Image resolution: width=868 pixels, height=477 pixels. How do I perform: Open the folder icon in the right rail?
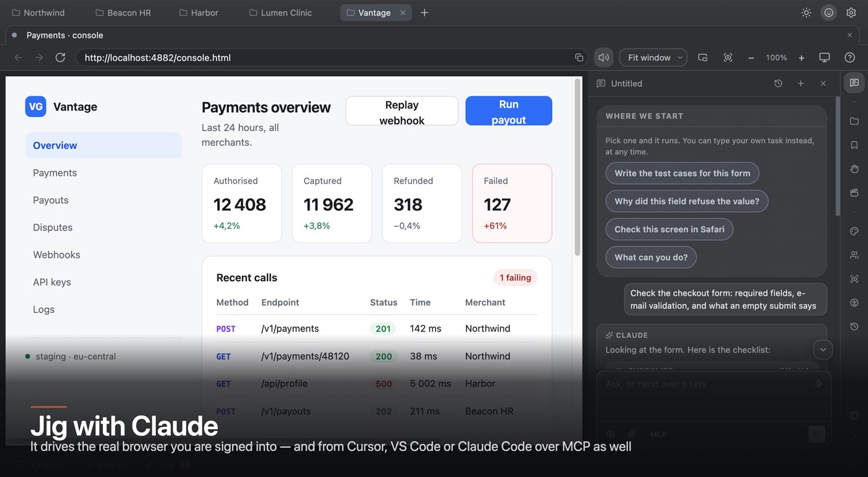pyautogui.click(x=854, y=121)
